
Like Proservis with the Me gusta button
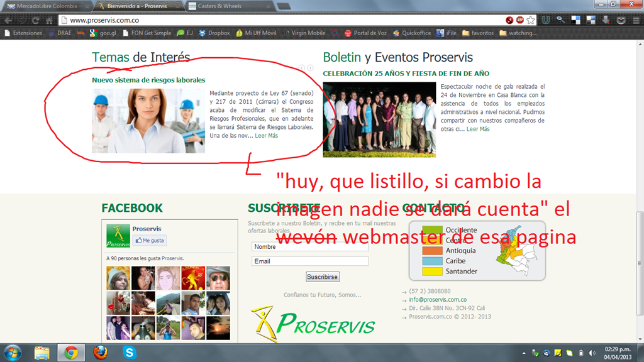coord(149,240)
